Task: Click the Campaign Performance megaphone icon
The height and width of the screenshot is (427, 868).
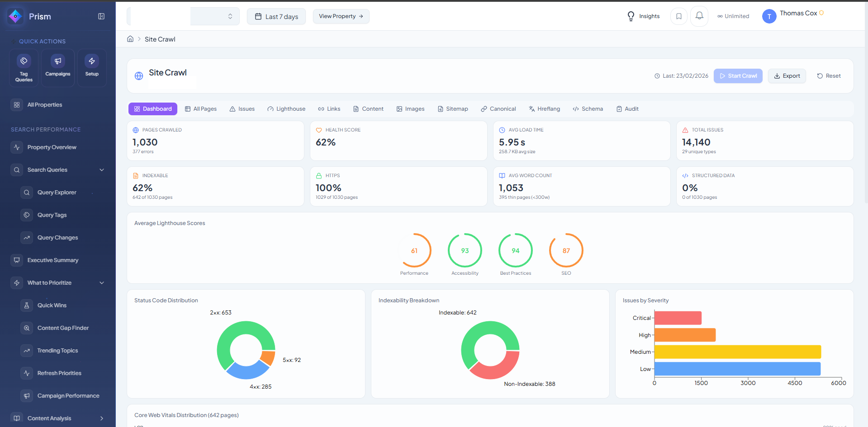Action: pos(27,396)
